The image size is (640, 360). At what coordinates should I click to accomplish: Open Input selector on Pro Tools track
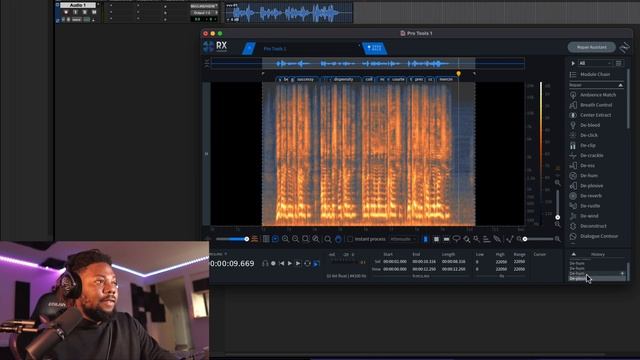203,7
